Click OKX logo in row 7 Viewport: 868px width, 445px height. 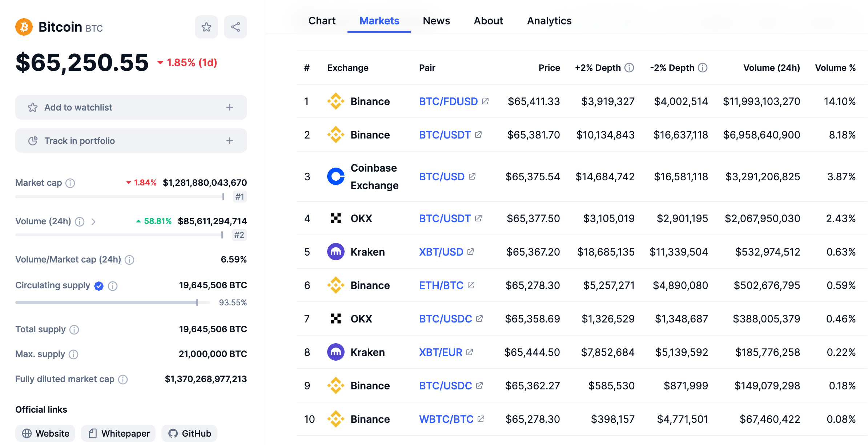(x=336, y=318)
